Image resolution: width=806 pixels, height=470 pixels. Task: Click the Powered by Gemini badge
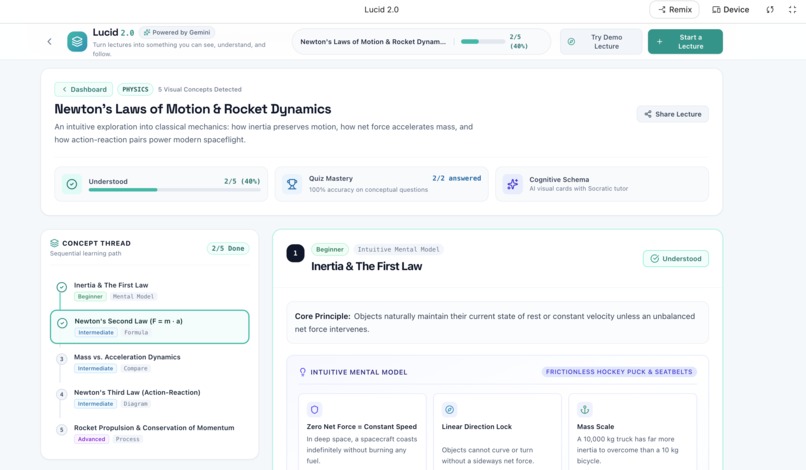point(177,32)
